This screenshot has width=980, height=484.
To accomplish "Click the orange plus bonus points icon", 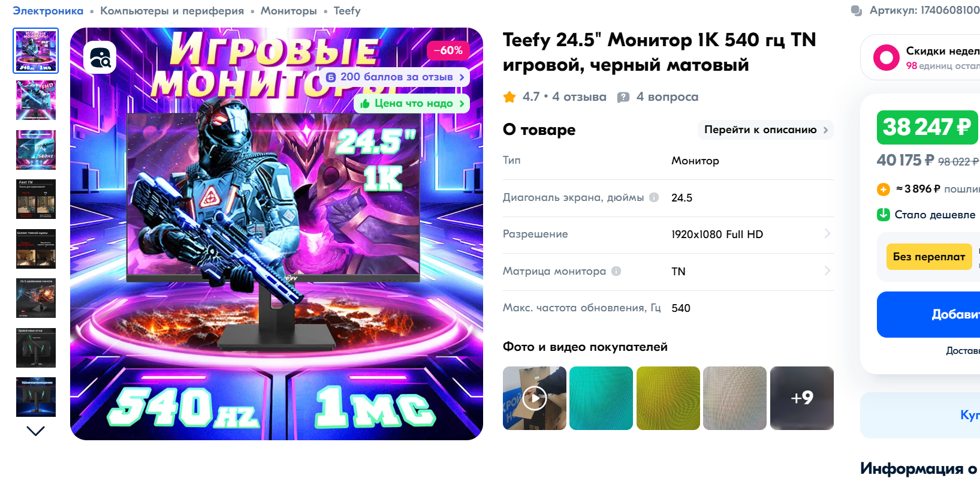I will tap(883, 190).
